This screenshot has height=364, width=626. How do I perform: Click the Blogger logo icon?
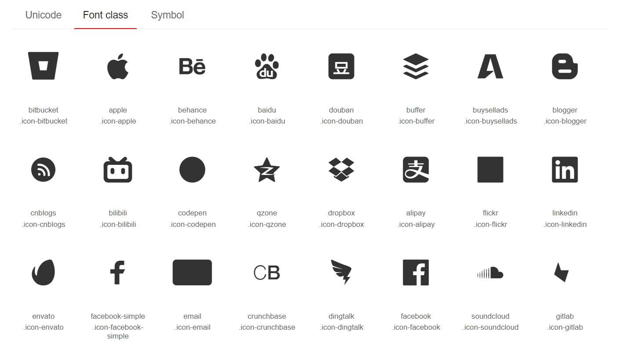point(565,66)
